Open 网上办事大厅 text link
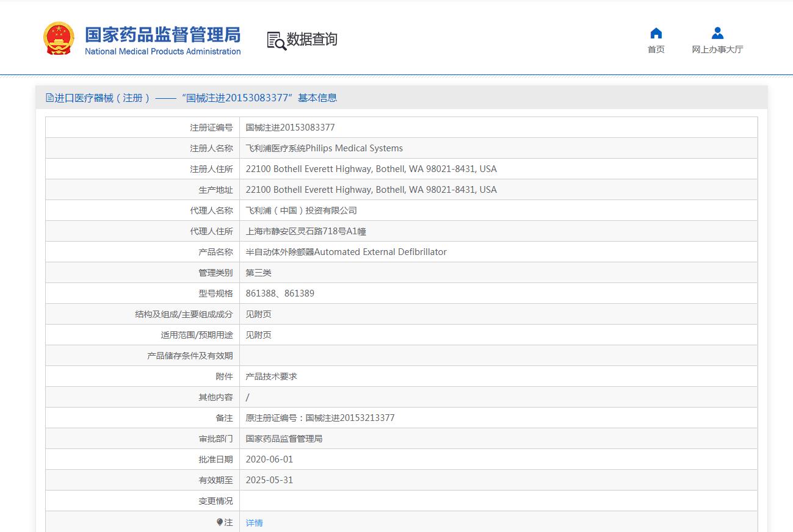 [717, 49]
